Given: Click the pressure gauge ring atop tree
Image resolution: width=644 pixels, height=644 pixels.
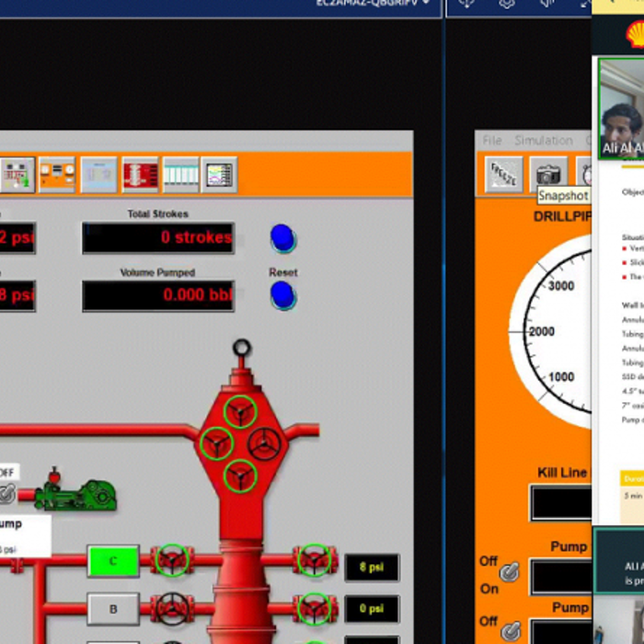Looking at the screenshot, I should tap(241, 348).
